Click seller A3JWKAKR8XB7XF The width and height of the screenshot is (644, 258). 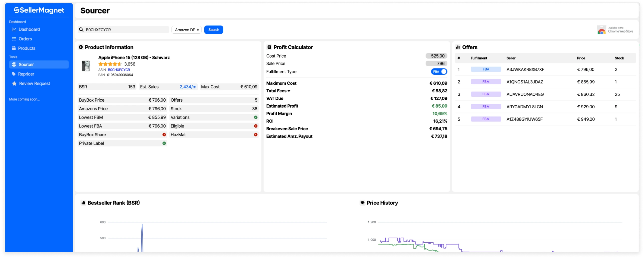pos(525,70)
